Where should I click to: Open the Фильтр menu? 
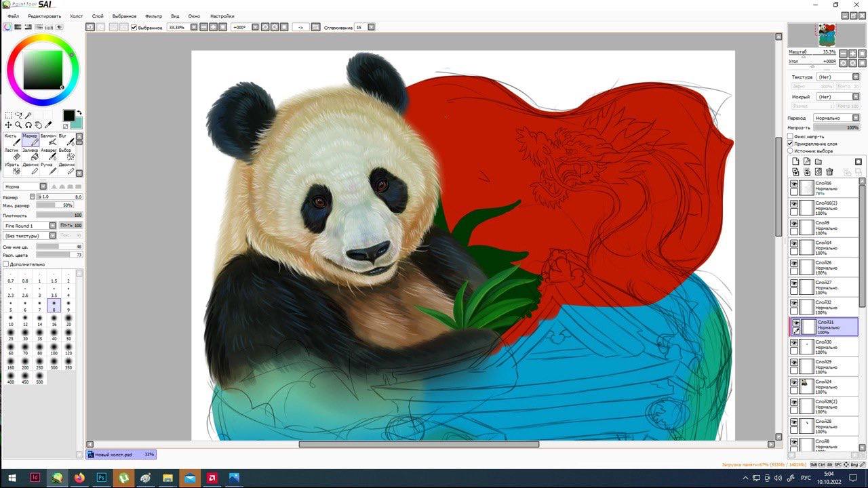(153, 16)
